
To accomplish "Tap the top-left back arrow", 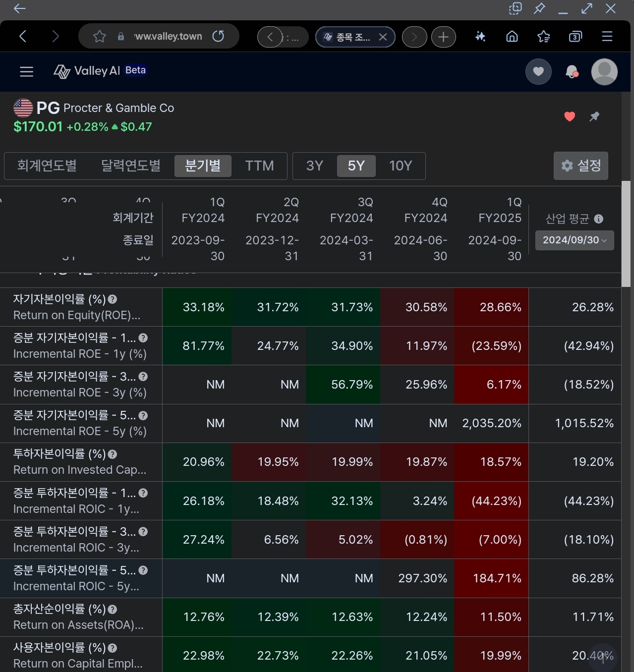I will click(x=19, y=8).
